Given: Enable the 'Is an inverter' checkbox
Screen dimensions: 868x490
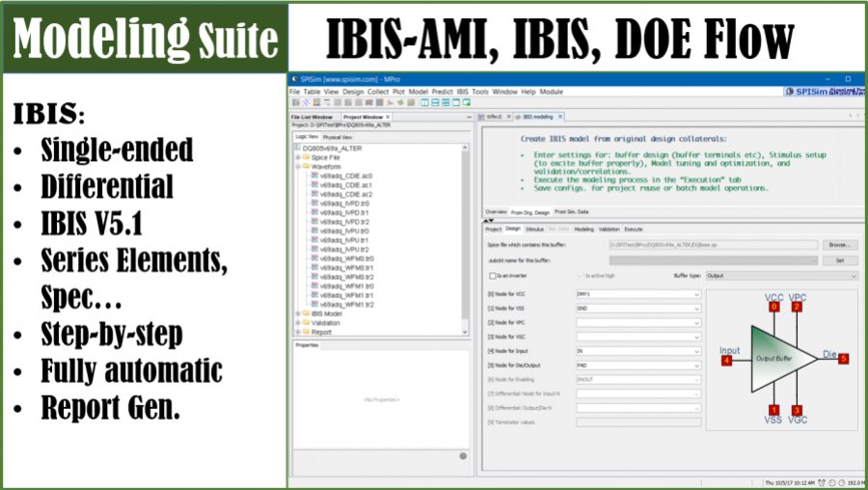Looking at the screenshot, I should 492,276.
